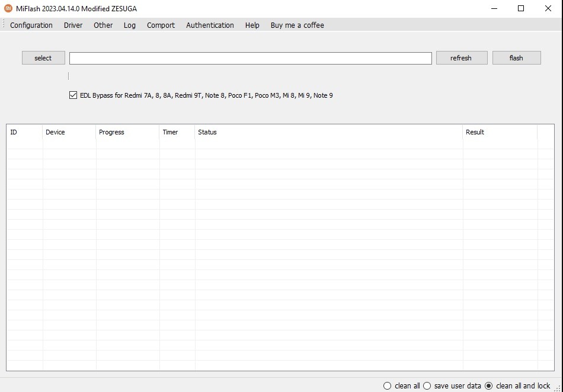Click the ID column header
The width and height of the screenshot is (563, 392).
(x=24, y=132)
